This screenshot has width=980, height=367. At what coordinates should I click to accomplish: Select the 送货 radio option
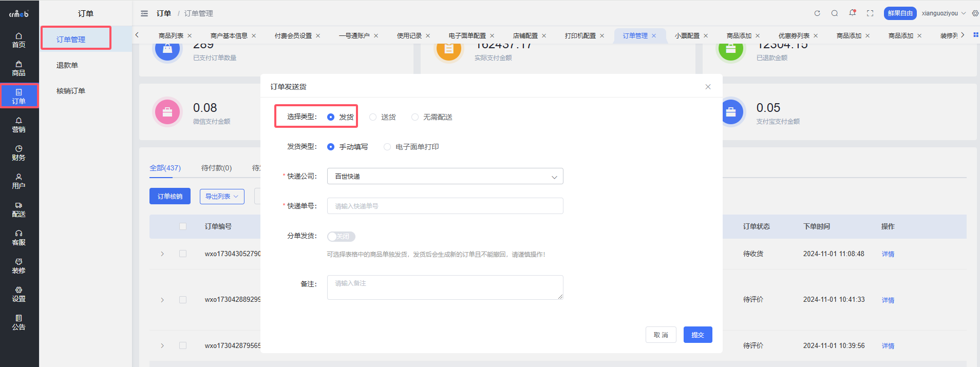click(373, 117)
